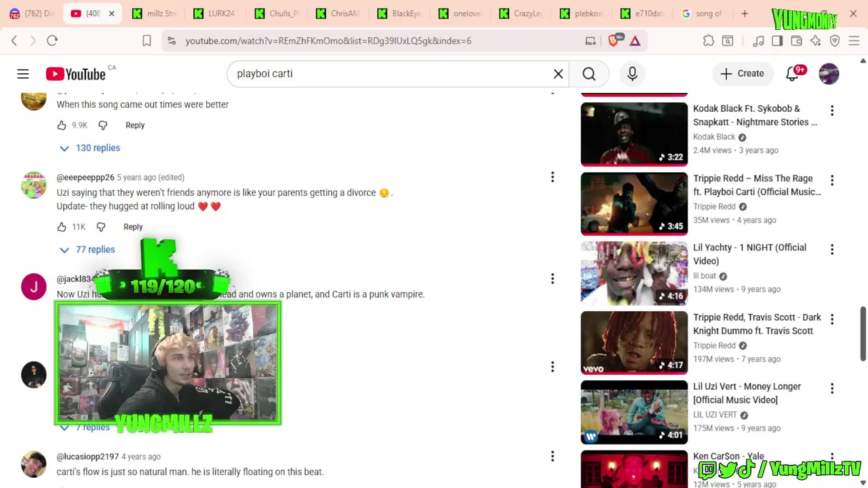The image size is (868, 488).
Task: Open the browser main menu
Action: [x=854, y=41]
